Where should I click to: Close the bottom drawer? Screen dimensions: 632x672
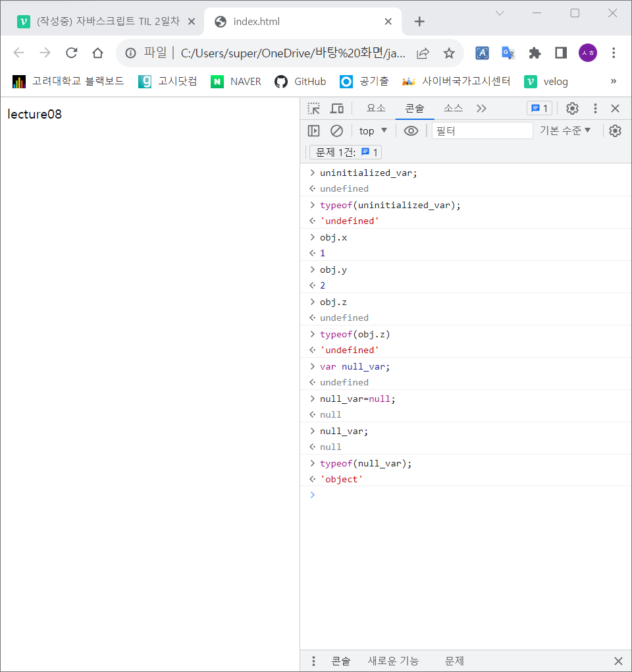click(x=618, y=661)
